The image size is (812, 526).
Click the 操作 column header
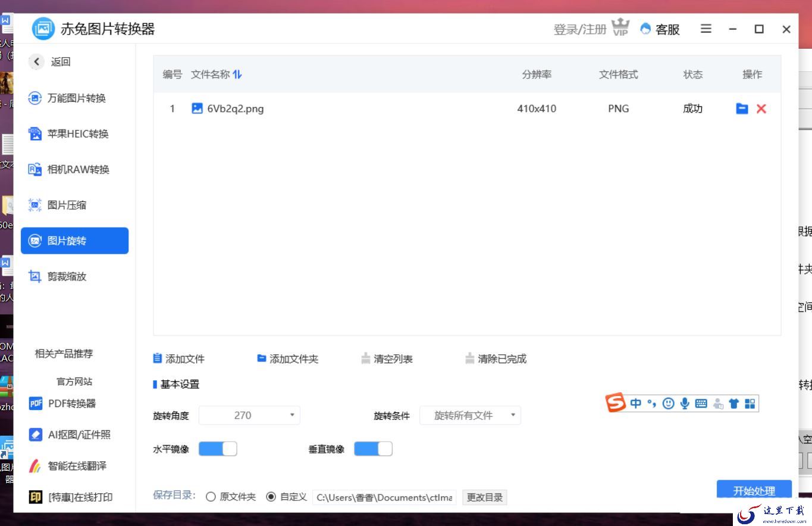[x=753, y=74]
